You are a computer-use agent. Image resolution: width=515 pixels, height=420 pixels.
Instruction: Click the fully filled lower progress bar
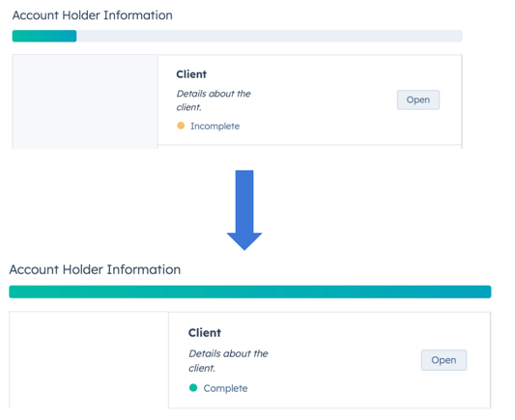click(250, 292)
